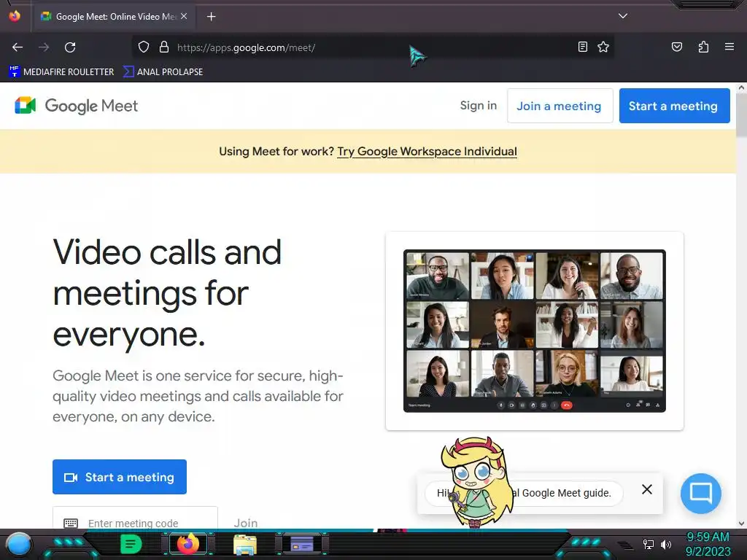The width and height of the screenshot is (747, 560).
Task: Click the Join text button
Action: [246, 523]
